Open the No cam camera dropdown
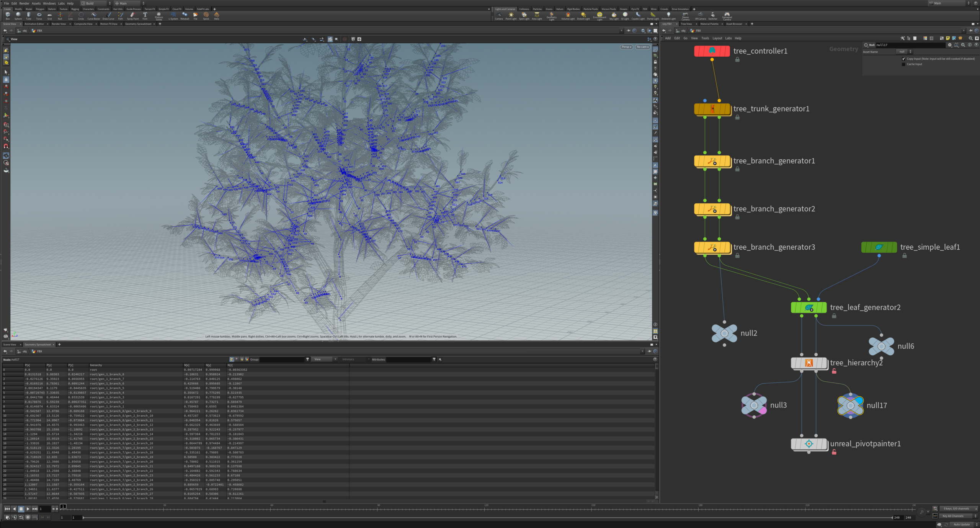The image size is (980, 528). pyautogui.click(x=643, y=47)
